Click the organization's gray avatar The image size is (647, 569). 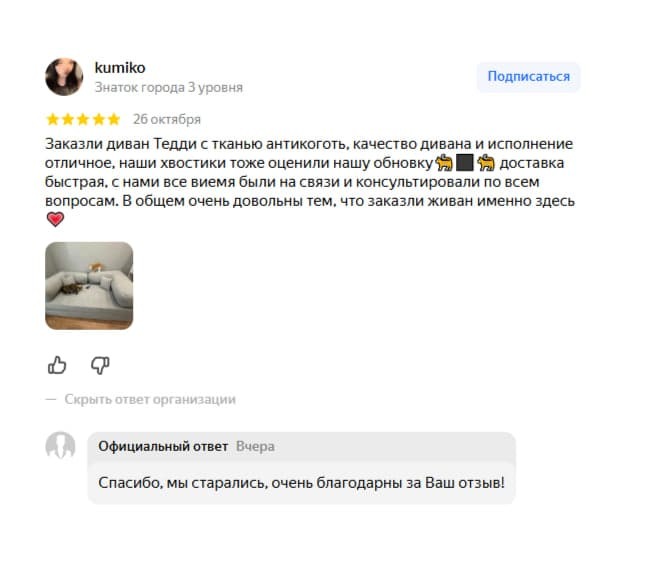pos(60,446)
